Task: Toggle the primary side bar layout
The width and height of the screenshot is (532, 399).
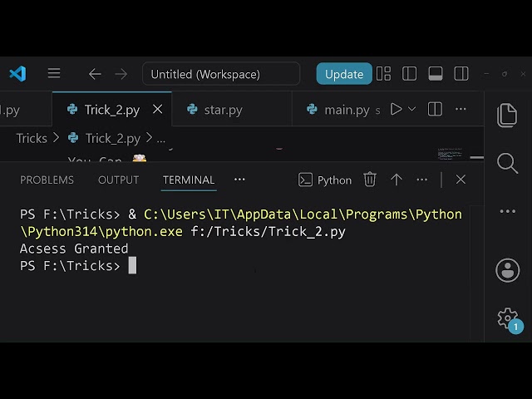Action: pyautogui.click(x=410, y=74)
